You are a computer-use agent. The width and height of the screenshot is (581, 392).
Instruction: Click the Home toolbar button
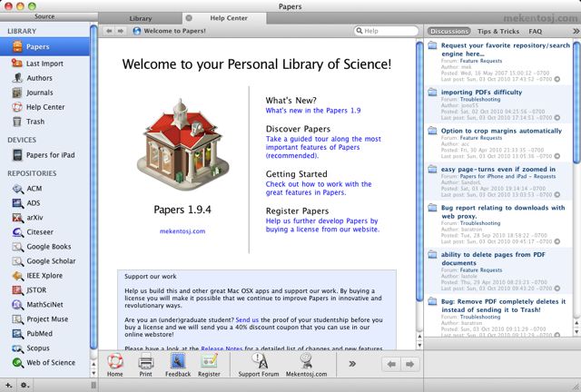115,365
